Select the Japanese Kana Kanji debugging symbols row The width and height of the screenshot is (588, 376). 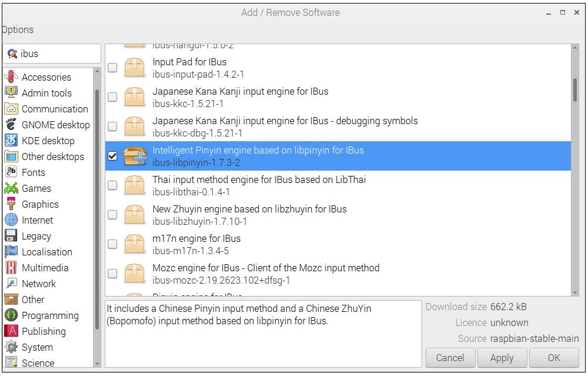(x=338, y=127)
